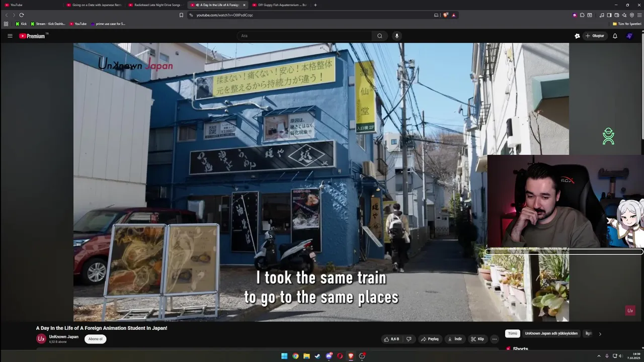Click the channel watermark on video corner
This screenshot has width=644, height=362.
tap(629, 311)
